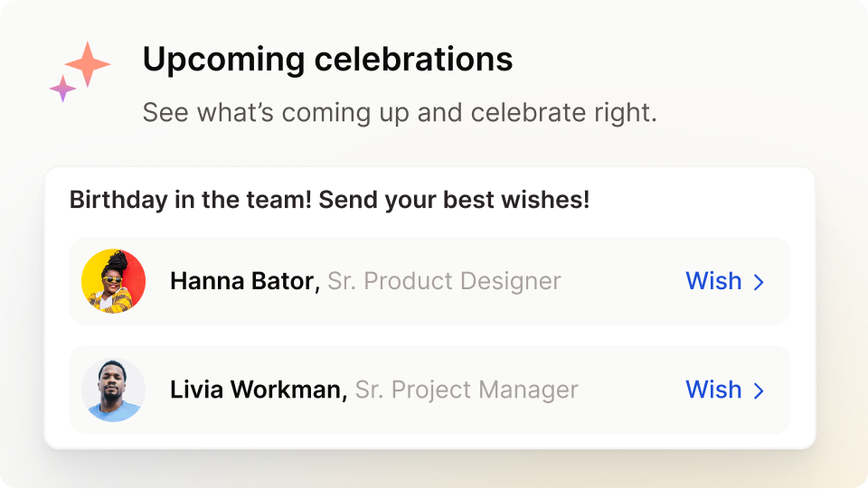The width and height of the screenshot is (868, 489).
Task: Click the 'Birthday in the team!' text
Action: (x=191, y=200)
